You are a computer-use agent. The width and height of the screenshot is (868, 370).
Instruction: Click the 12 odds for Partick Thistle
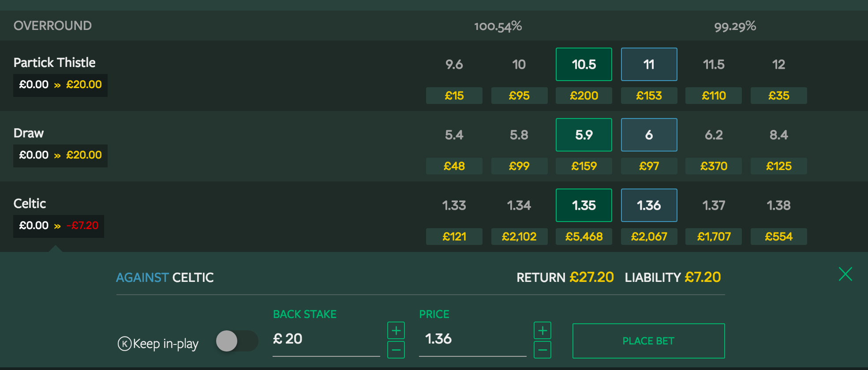pos(778,64)
